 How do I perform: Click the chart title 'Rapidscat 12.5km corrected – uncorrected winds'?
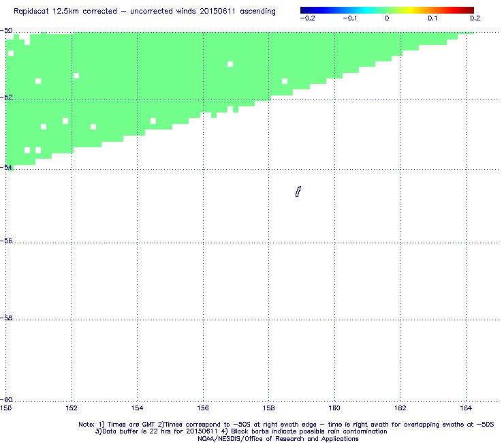point(144,12)
